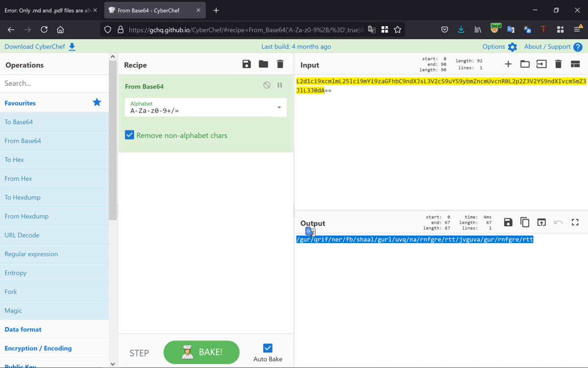Screen dimensions: 588x368
Task: Select the From Hex operation
Action: 54,179
